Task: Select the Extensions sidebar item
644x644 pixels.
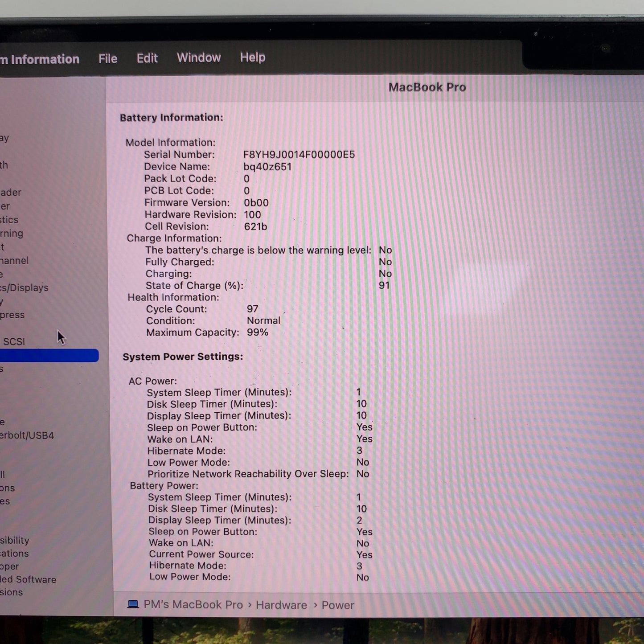Action: [x=11, y=592]
